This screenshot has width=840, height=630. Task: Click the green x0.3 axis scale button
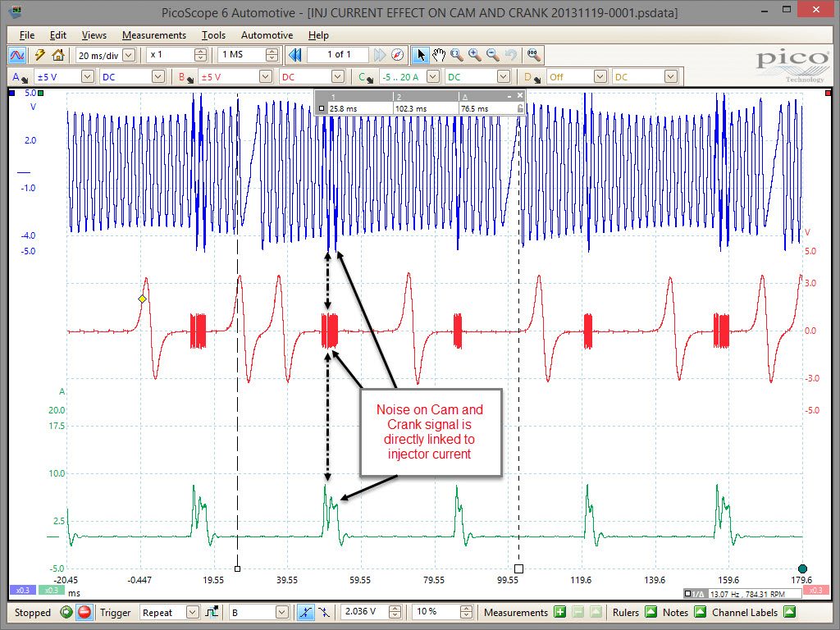(x=51, y=590)
